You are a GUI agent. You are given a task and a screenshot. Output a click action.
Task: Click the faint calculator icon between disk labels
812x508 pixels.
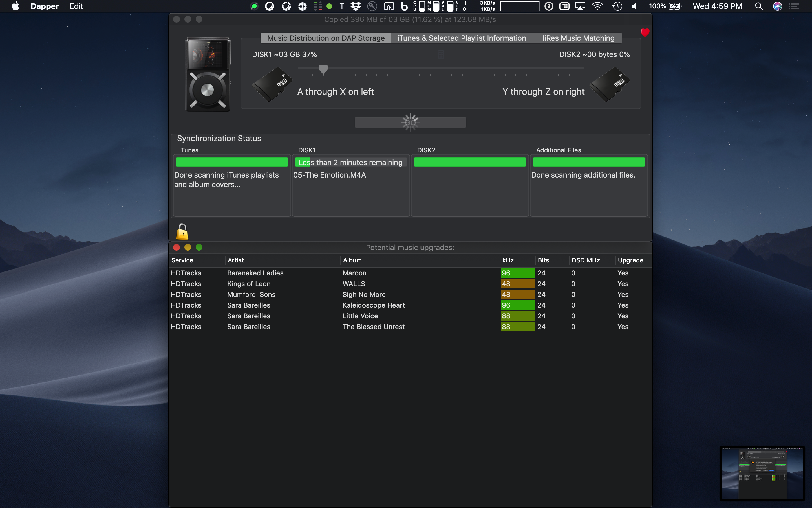coord(441,54)
